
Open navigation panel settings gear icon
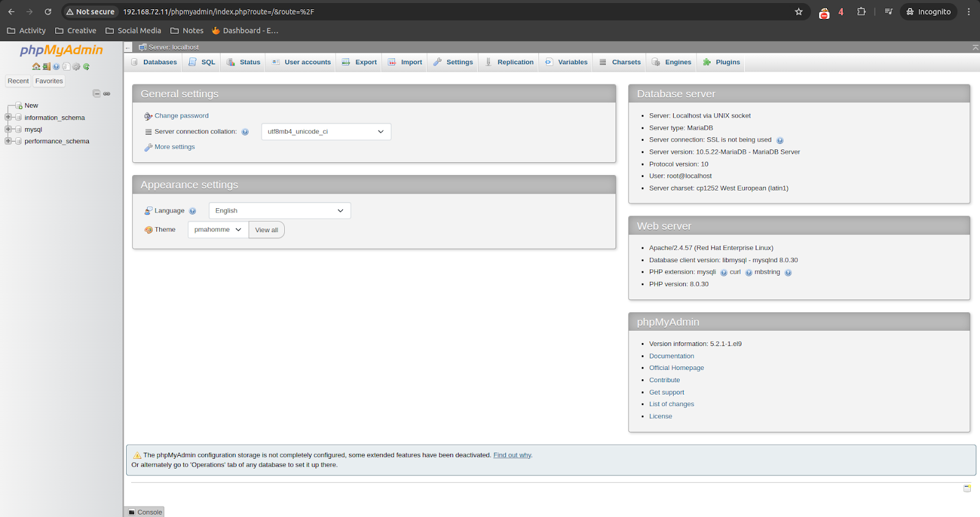tap(77, 67)
